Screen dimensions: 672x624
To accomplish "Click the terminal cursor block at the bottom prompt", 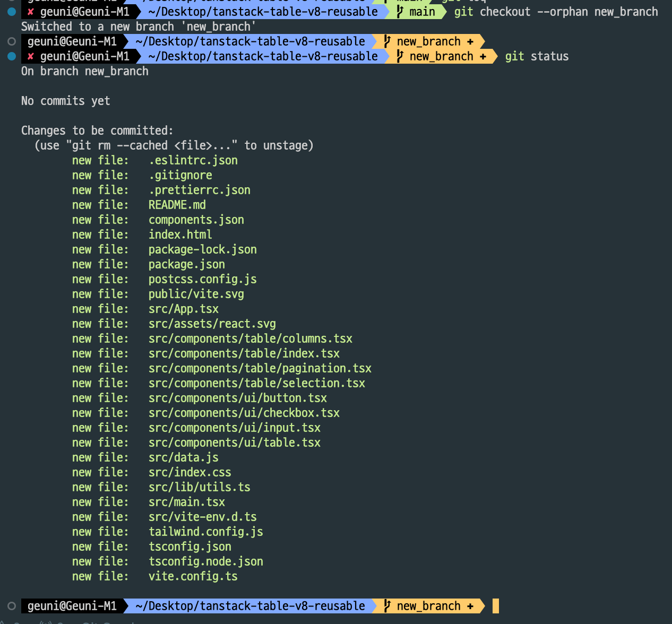I will (x=496, y=606).
